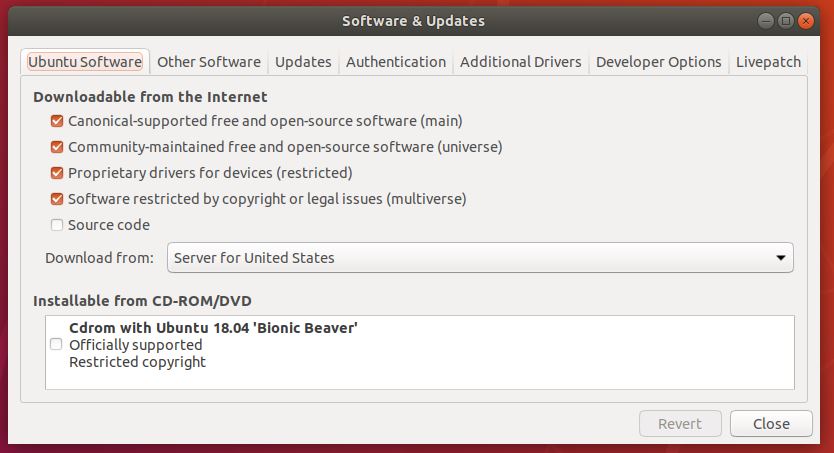
Task: Enable the Source code checkbox
Action: tap(57, 225)
